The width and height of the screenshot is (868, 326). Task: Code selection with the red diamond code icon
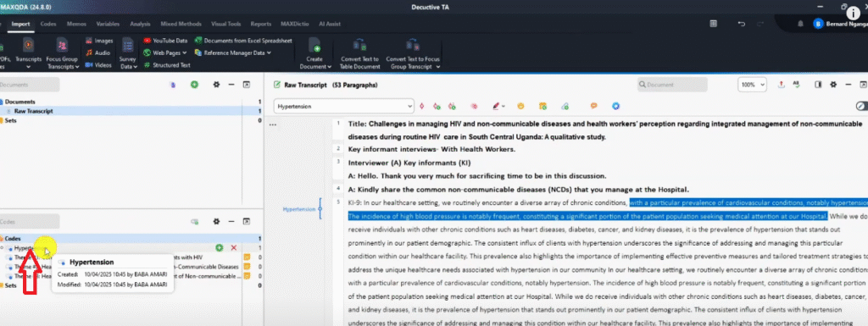tap(422, 106)
